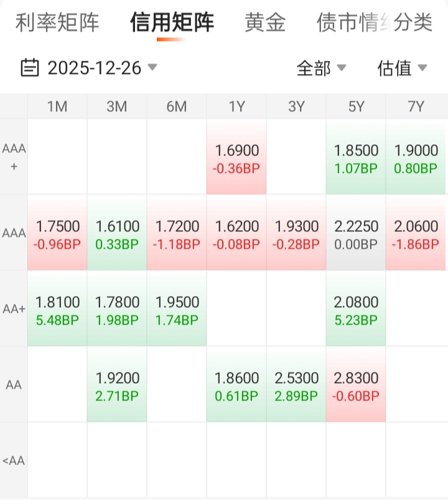Click the <AA row label
This screenshot has width=448, height=500.
[14, 461]
